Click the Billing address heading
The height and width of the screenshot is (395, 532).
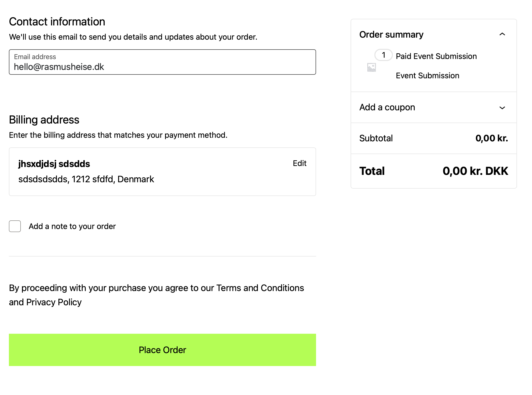44,120
